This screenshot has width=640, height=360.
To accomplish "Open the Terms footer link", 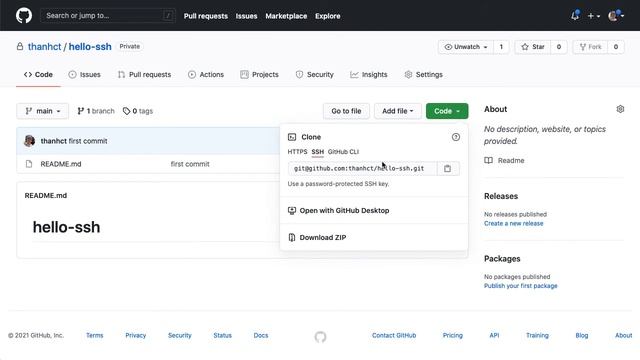I will click(95, 336).
